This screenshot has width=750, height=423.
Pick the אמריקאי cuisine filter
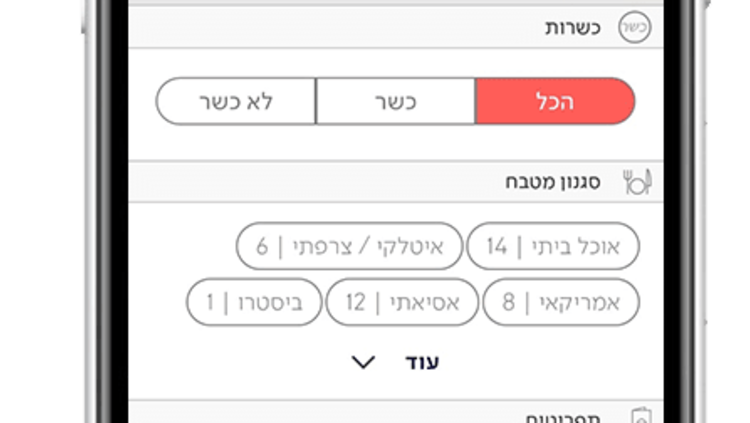(x=560, y=303)
